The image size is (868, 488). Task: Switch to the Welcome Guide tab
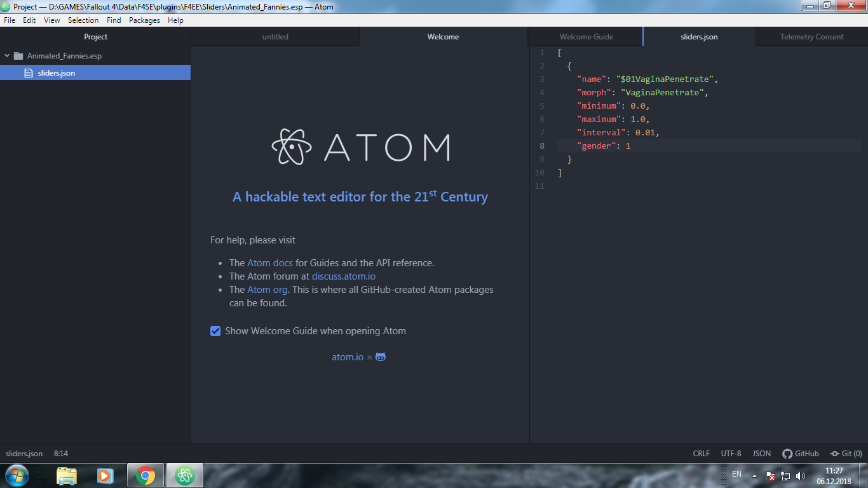click(x=587, y=37)
